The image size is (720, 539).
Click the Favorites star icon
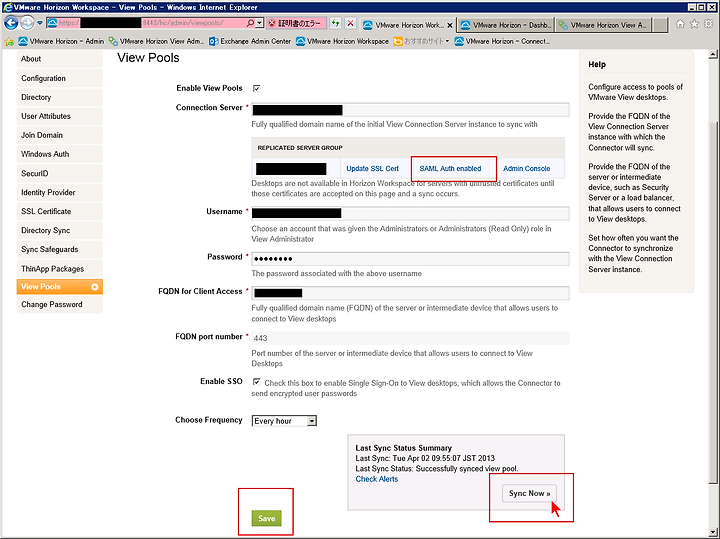tap(694, 24)
